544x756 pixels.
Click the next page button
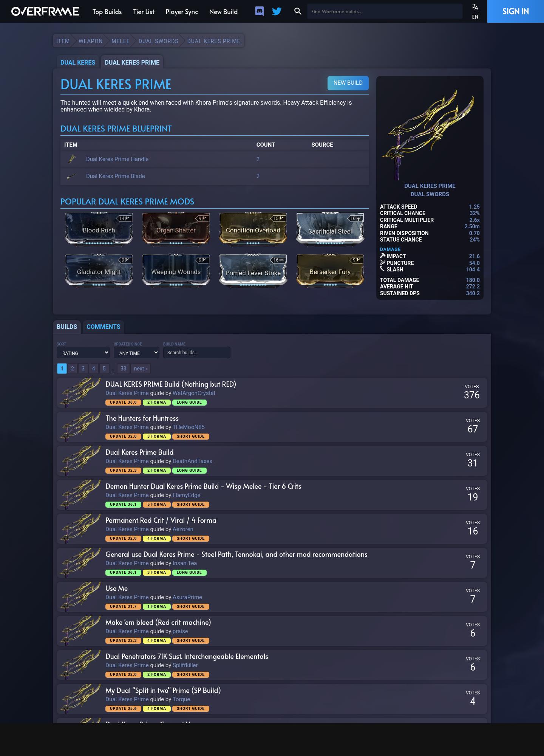click(x=141, y=369)
